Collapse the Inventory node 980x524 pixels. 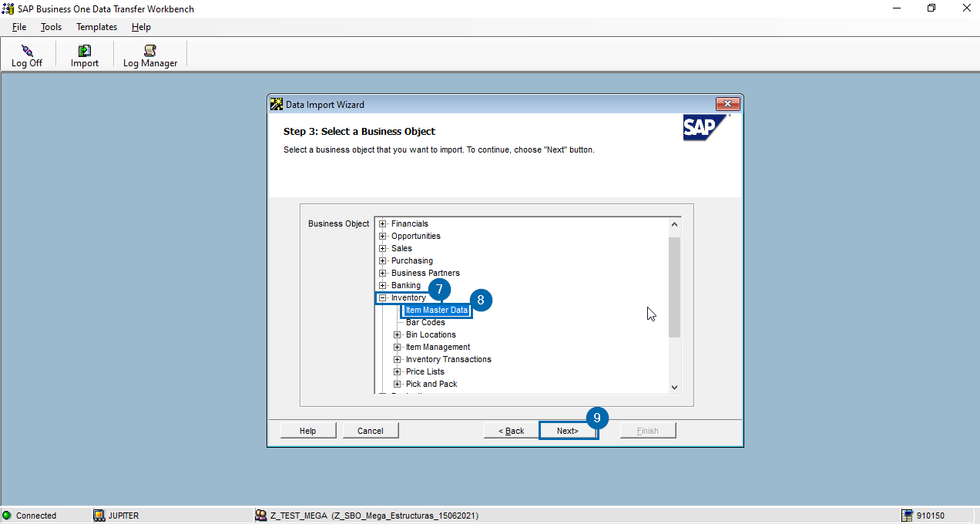(x=382, y=297)
